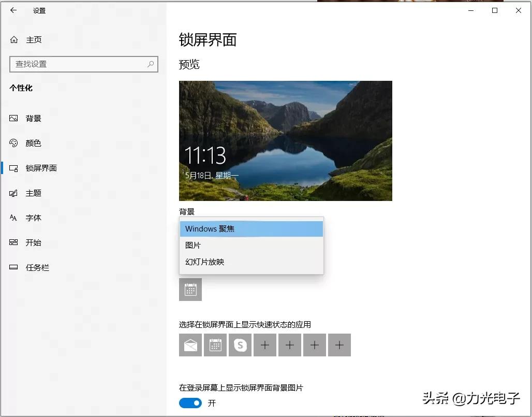Open the 颜色 (Colors) settings icon
532x417 pixels.
click(13, 143)
